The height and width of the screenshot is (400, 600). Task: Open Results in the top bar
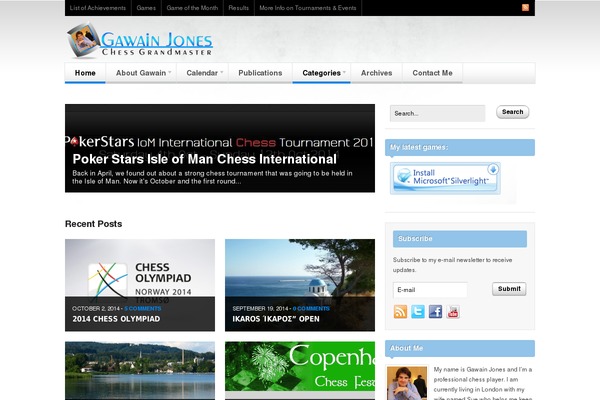coord(238,8)
